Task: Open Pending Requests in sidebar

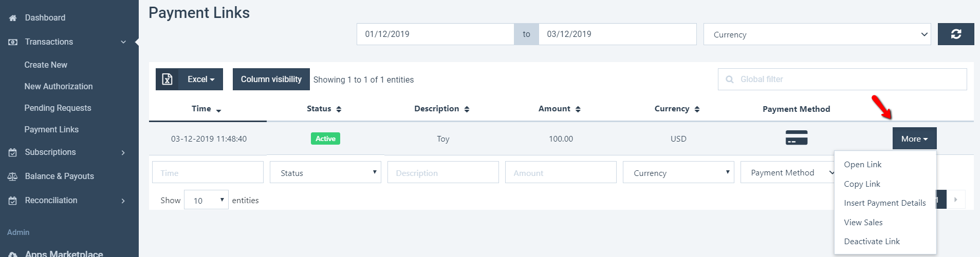Action: click(58, 108)
